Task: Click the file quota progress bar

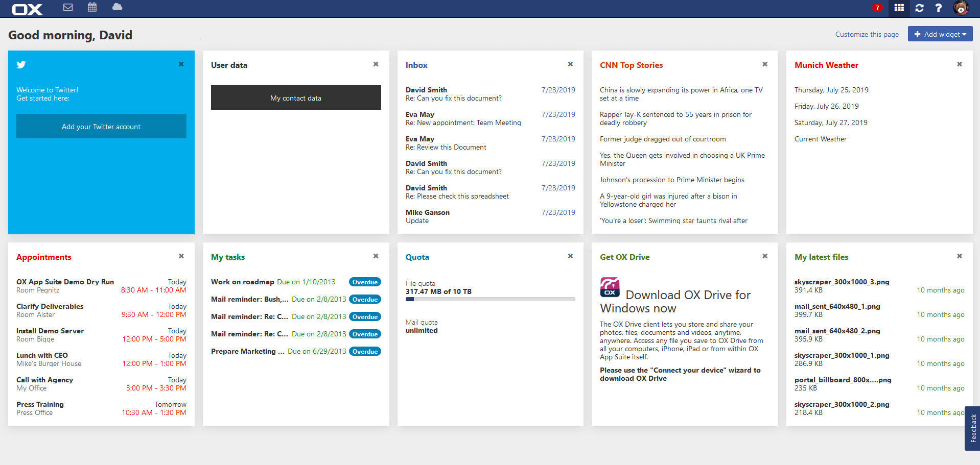Action: pos(489,299)
